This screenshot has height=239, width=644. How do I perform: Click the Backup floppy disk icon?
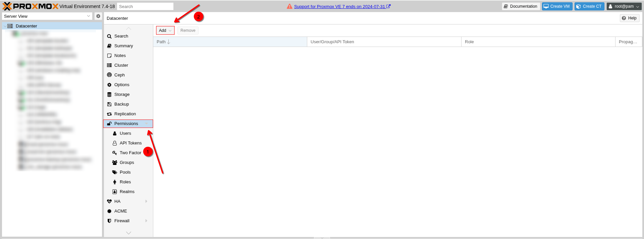coord(109,104)
